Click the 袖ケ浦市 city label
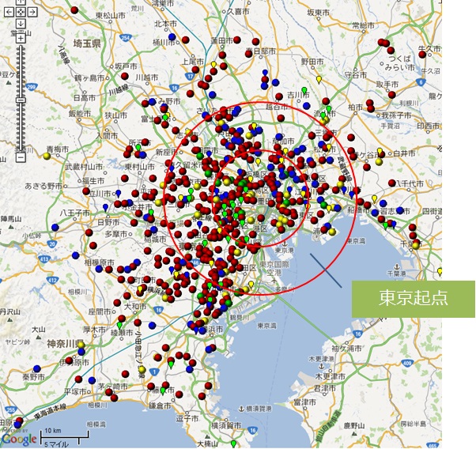The width and height of the screenshot is (476, 449). (346, 348)
